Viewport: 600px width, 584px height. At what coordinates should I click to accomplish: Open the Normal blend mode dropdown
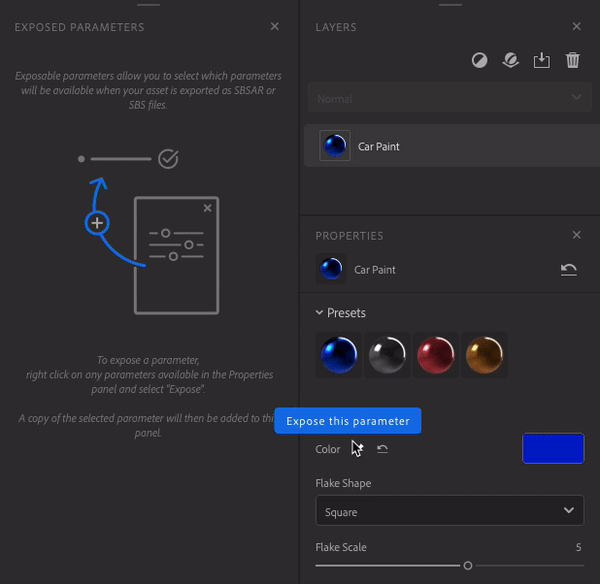pos(450,98)
